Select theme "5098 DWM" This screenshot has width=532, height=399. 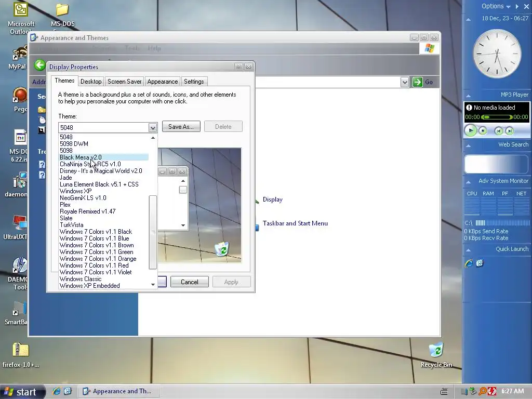coord(103,144)
